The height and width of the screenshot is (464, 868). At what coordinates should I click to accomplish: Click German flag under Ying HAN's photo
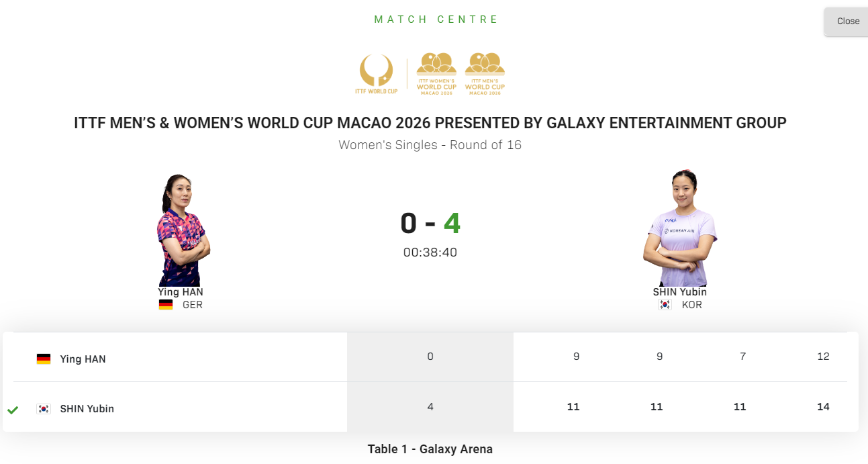pyautogui.click(x=166, y=305)
